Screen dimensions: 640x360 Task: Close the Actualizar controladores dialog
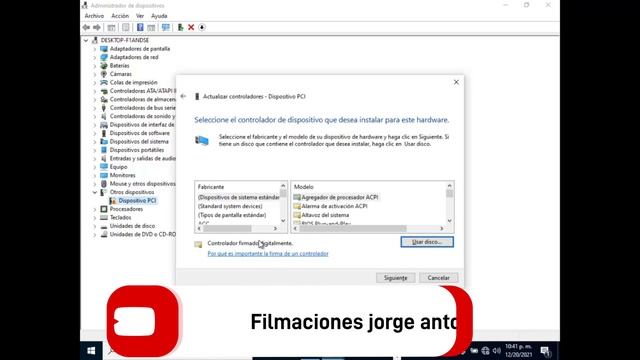pyautogui.click(x=456, y=82)
